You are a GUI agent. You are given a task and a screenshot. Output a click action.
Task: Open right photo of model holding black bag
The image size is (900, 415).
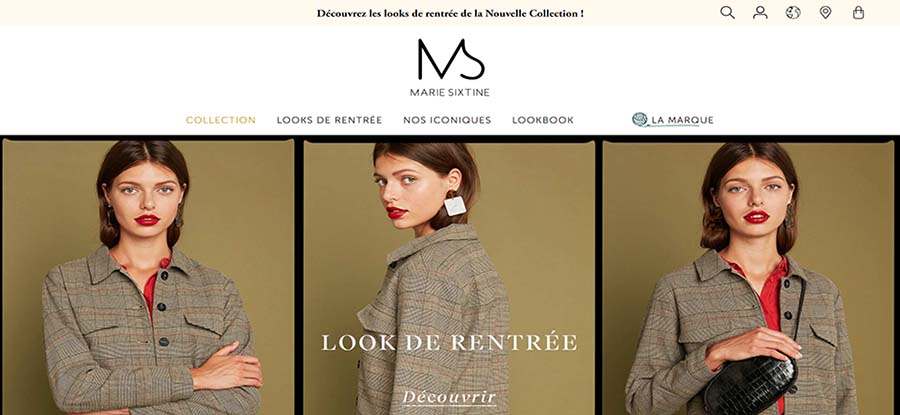click(x=748, y=279)
